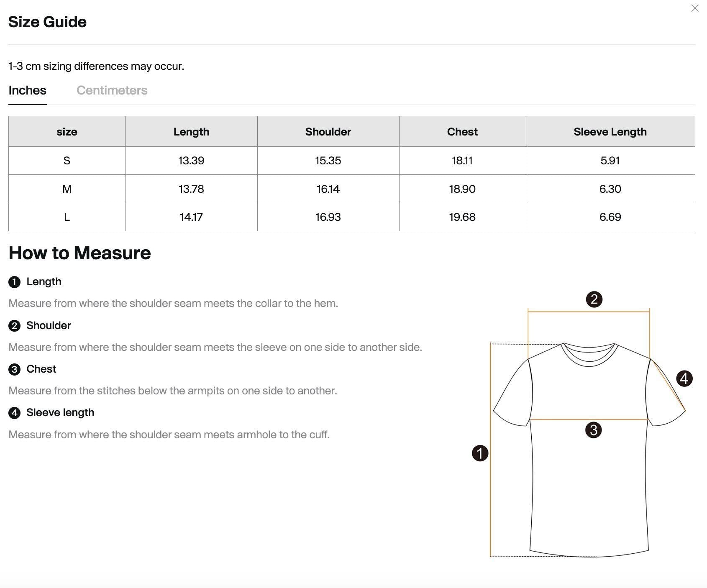Close the Size Guide dialog
Screen dimensions: 707x588
[x=695, y=8]
